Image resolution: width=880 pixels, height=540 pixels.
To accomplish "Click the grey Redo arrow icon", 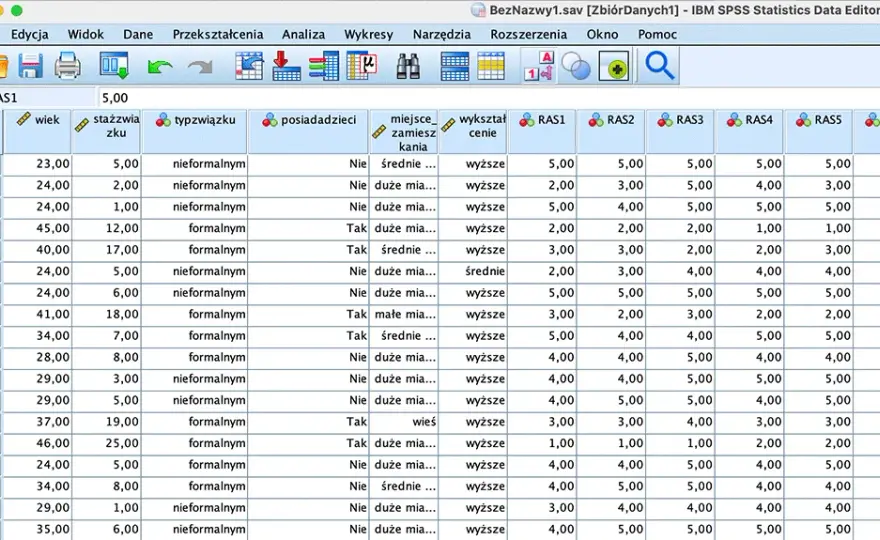I will [200, 67].
